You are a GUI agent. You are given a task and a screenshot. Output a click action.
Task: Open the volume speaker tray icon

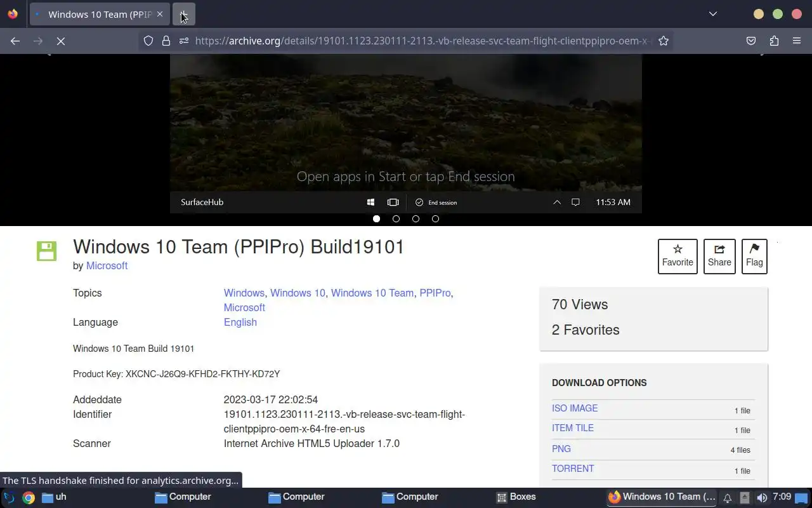click(762, 498)
